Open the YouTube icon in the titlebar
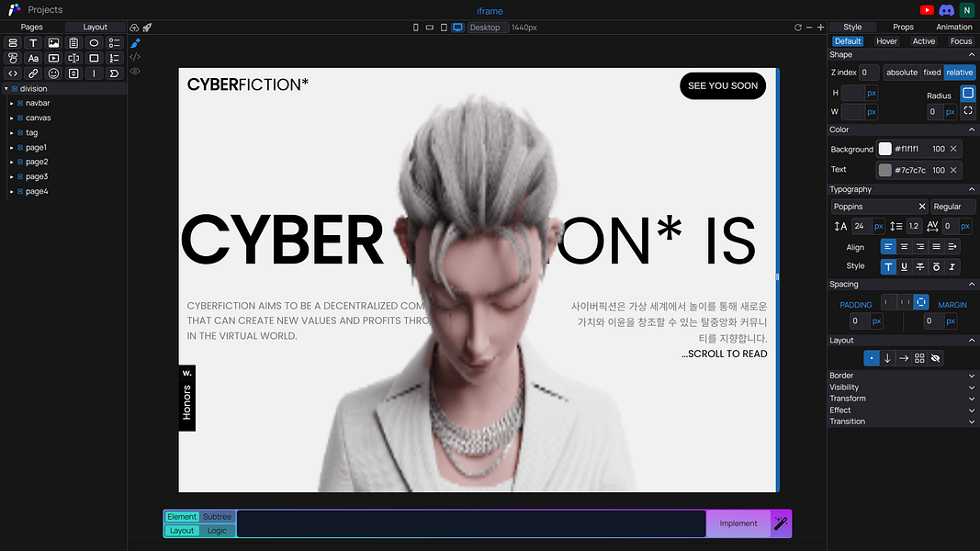Screen dimensions: 980x551 (928, 10)
